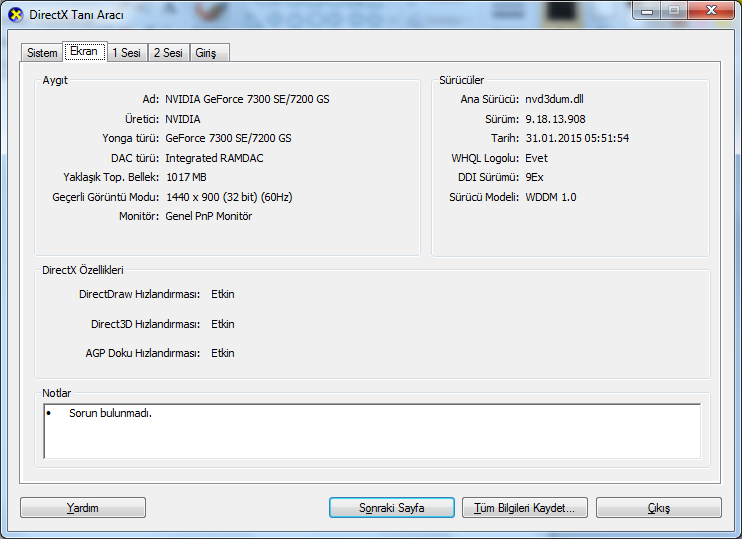742x539 pixels.
Task: Click the DirectX Özellikleri group label
Action: pos(83,270)
